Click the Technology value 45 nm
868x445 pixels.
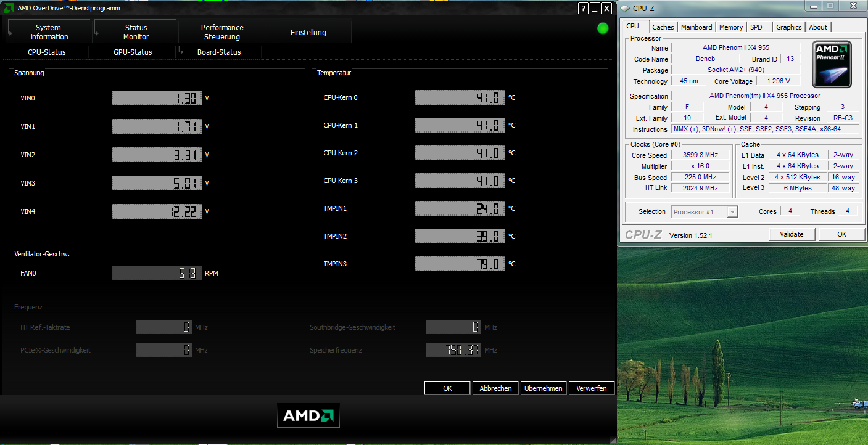tap(689, 81)
